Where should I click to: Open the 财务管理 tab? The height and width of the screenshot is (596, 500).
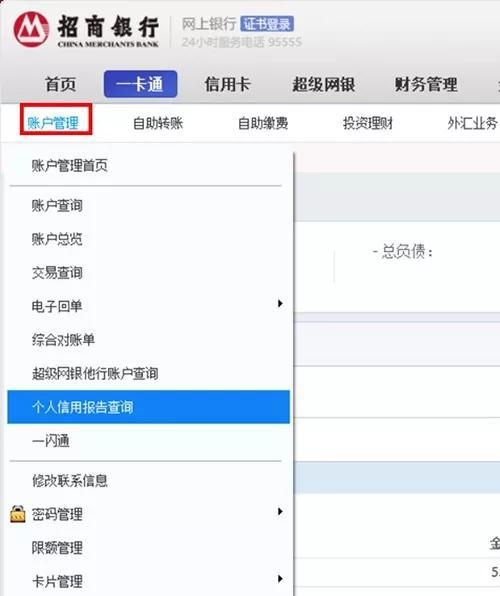pos(426,84)
